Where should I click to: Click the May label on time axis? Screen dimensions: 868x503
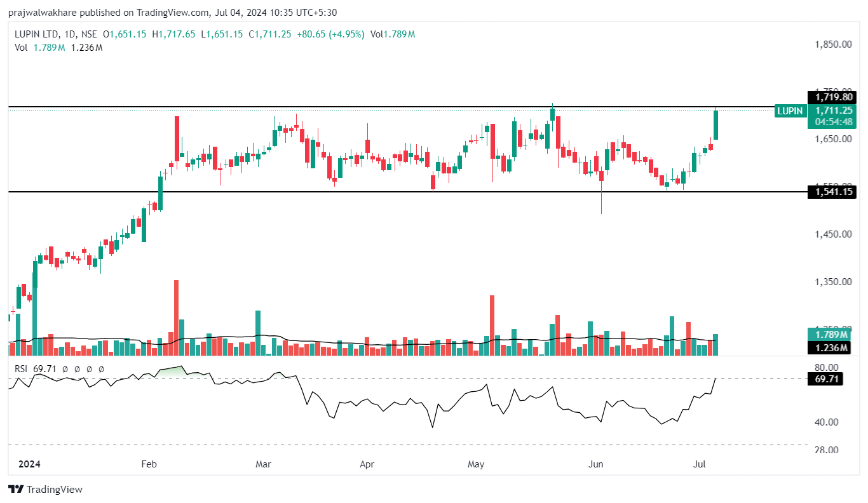tap(475, 464)
